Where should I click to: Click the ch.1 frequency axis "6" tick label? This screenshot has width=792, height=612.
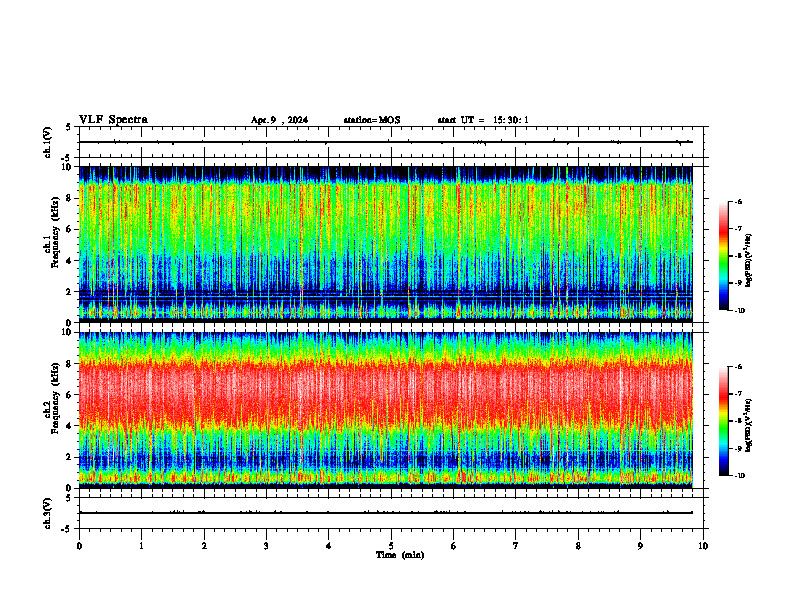point(70,229)
